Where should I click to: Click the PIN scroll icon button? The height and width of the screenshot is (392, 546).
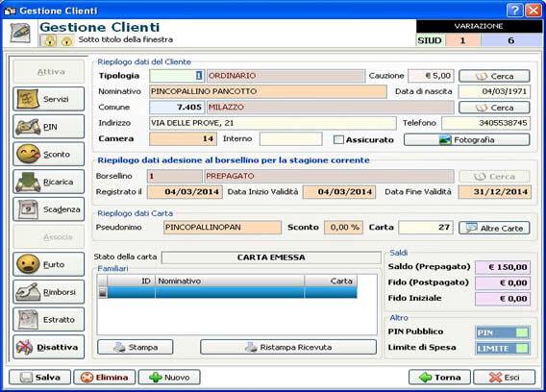pyautogui.click(x=49, y=127)
